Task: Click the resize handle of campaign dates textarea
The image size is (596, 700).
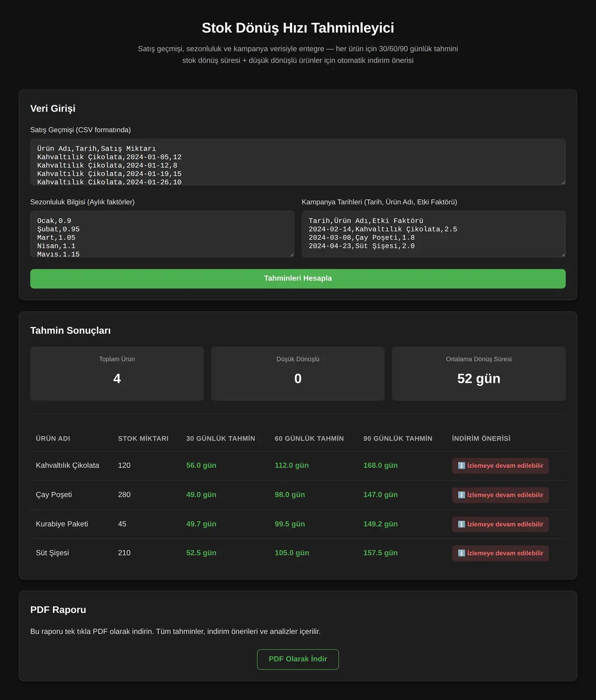Action: (563, 255)
